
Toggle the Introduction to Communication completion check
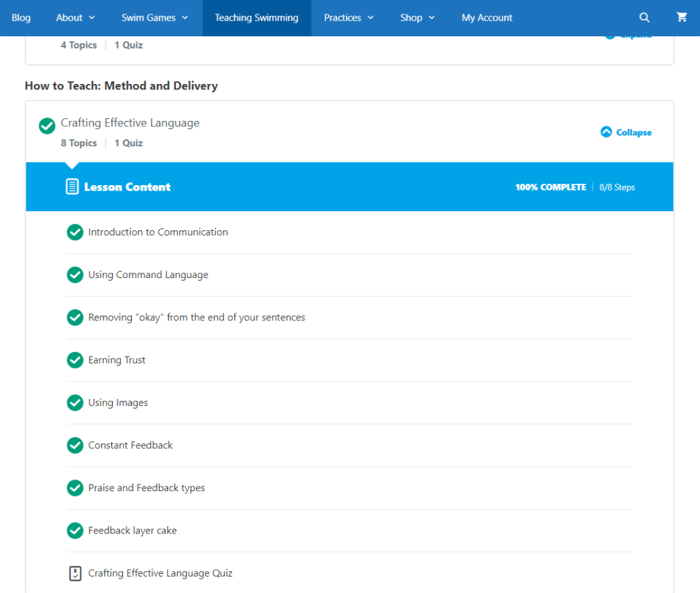point(75,232)
